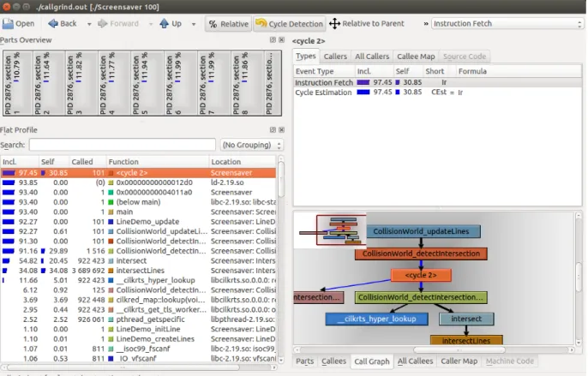The height and width of the screenshot is (376, 588).
Task: Click the intersectLines graph node
Action: tap(465, 340)
